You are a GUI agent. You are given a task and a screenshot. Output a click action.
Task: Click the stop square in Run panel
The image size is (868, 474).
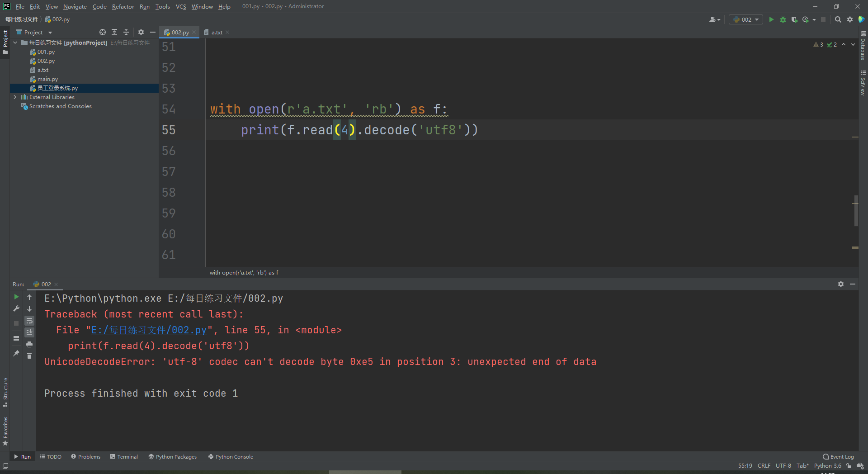[16, 323]
